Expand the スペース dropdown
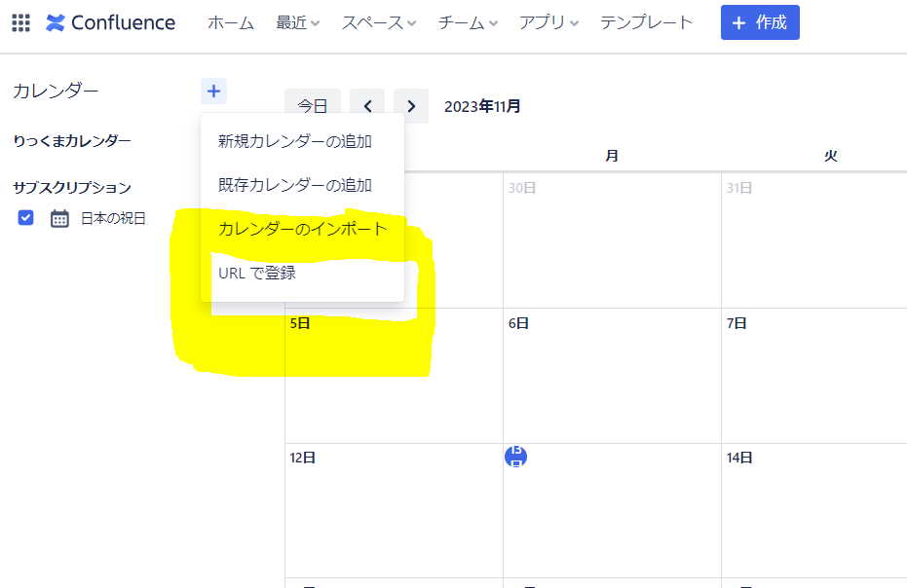This screenshot has height=588, width=907. 378,22
